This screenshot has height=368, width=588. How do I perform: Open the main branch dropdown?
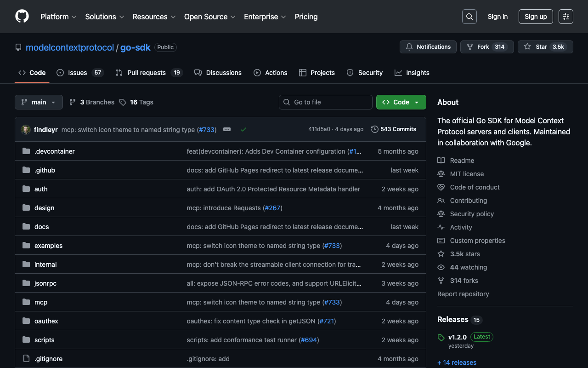pyautogui.click(x=39, y=102)
